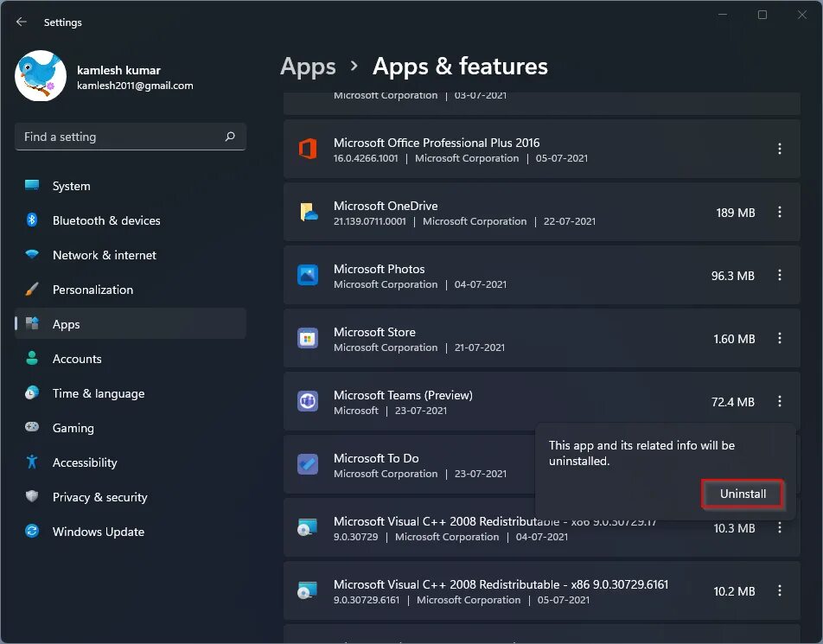Open the System settings category
The width and height of the screenshot is (823, 644).
(131, 186)
